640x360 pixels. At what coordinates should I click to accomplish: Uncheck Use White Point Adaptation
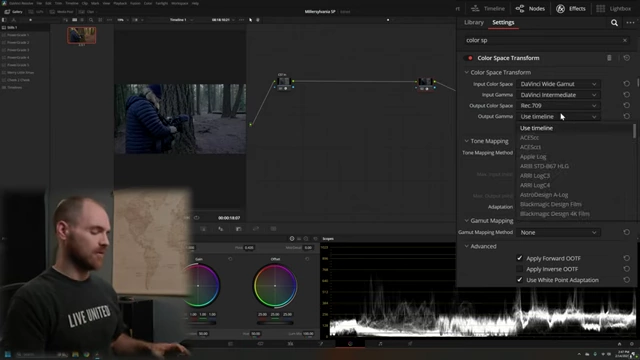[520, 280]
